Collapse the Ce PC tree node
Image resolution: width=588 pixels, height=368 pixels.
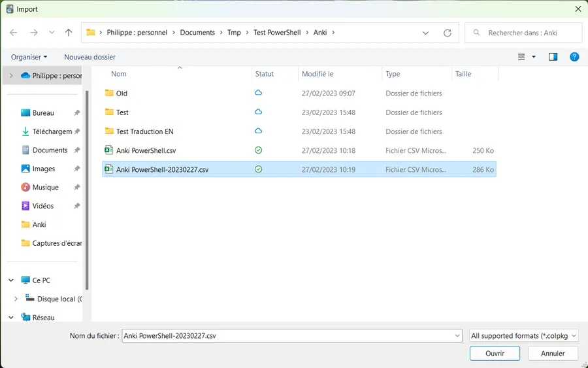11,280
